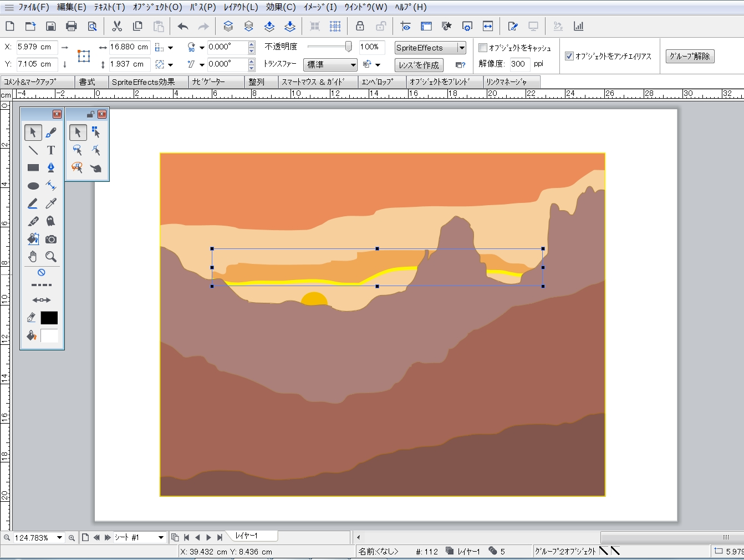
Task: Select the Zoom magnifier tool
Action: pos(51,257)
